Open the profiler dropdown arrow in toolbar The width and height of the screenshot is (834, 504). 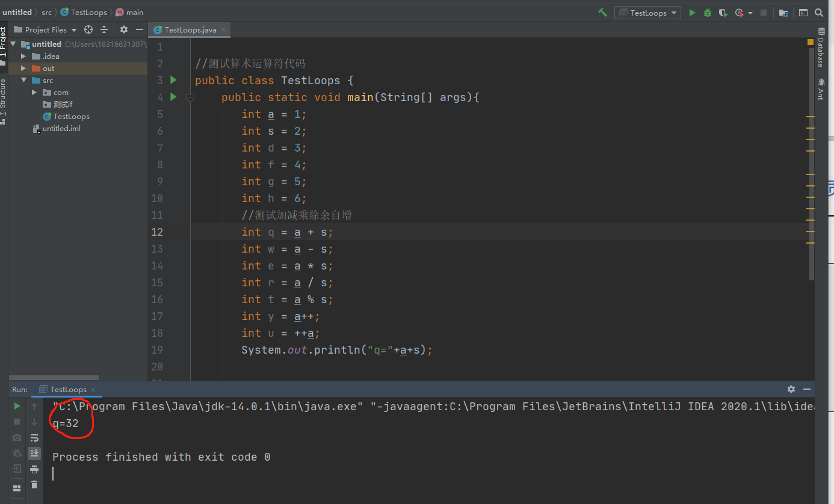[x=750, y=13]
